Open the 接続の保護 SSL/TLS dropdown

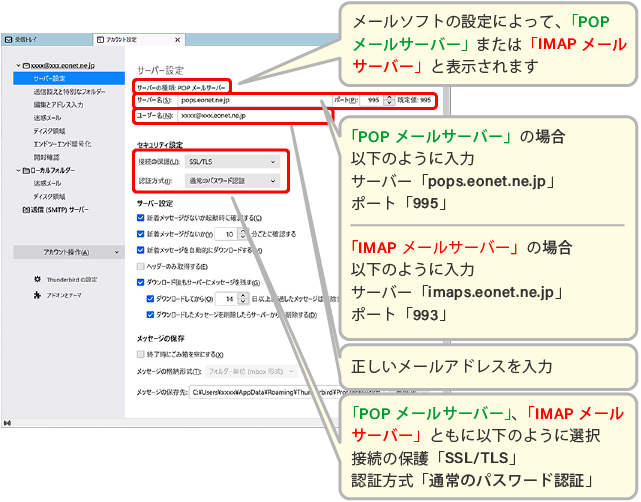click(x=232, y=162)
